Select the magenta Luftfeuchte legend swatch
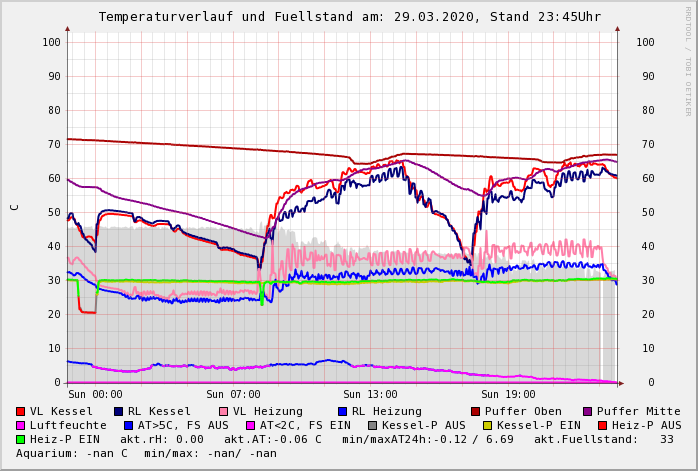Image resolution: width=698 pixels, height=471 pixels. [21, 425]
